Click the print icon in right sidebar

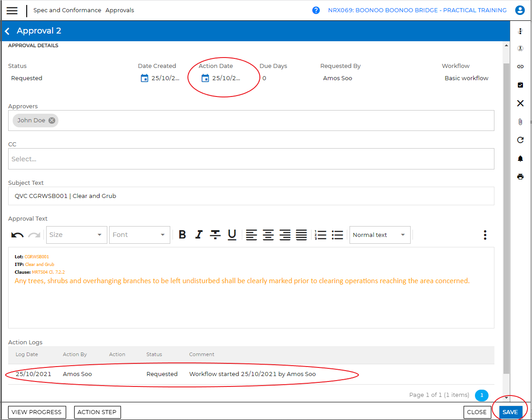pyautogui.click(x=520, y=177)
